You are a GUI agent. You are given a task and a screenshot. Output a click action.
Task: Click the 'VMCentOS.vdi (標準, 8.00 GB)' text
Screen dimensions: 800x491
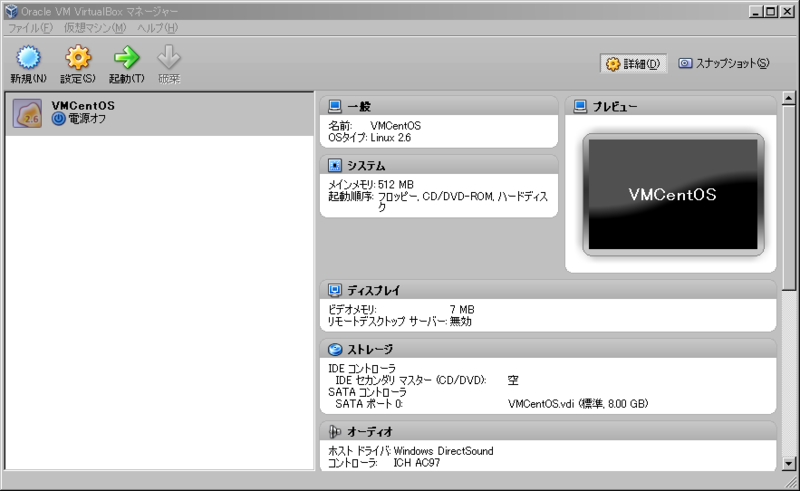pyautogui.click(x=578, y=404)
